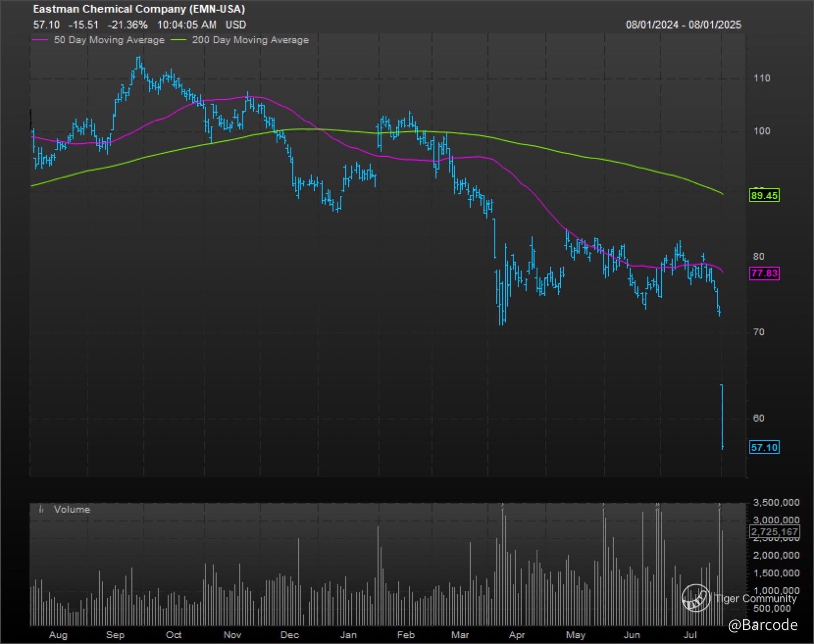Image resolution: width=814 pixels, height=644 pixels.
Task: Click the 60 price axis label
Action: pyautogui.click(x=759, y=418)
